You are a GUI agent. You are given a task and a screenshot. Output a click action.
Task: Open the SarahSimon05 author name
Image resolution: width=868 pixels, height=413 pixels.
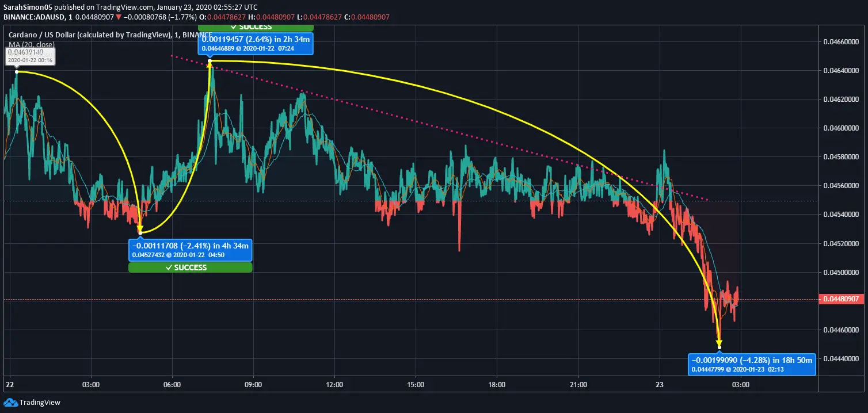pos(28,6)
